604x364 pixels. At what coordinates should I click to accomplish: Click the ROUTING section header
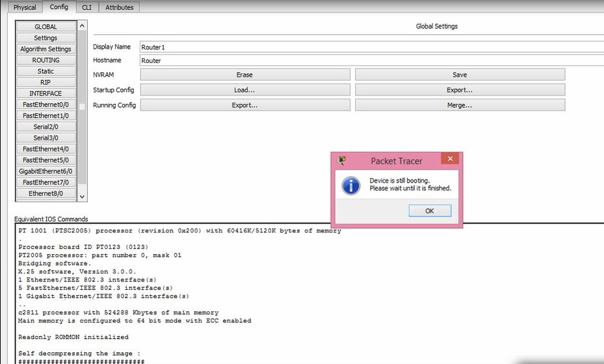46,60
